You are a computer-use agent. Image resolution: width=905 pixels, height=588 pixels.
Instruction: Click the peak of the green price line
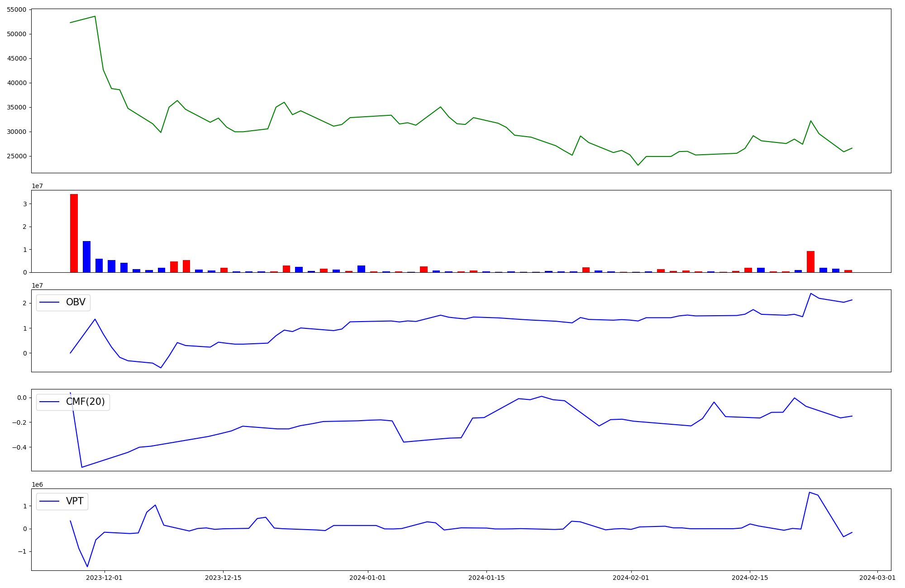tap(95, 16)
